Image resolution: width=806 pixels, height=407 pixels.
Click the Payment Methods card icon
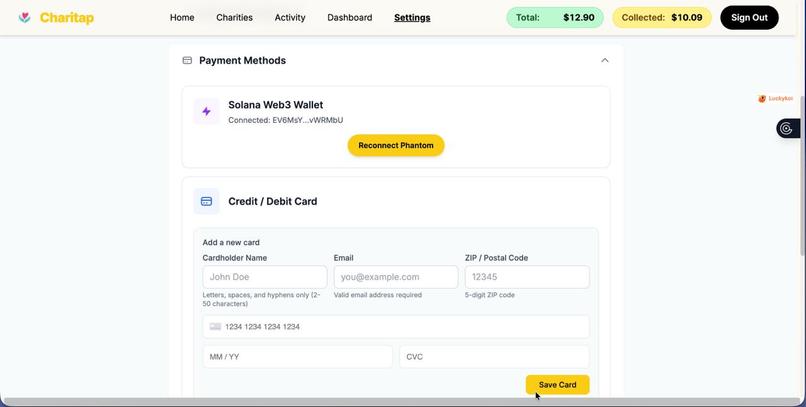(x=187, y=61)
